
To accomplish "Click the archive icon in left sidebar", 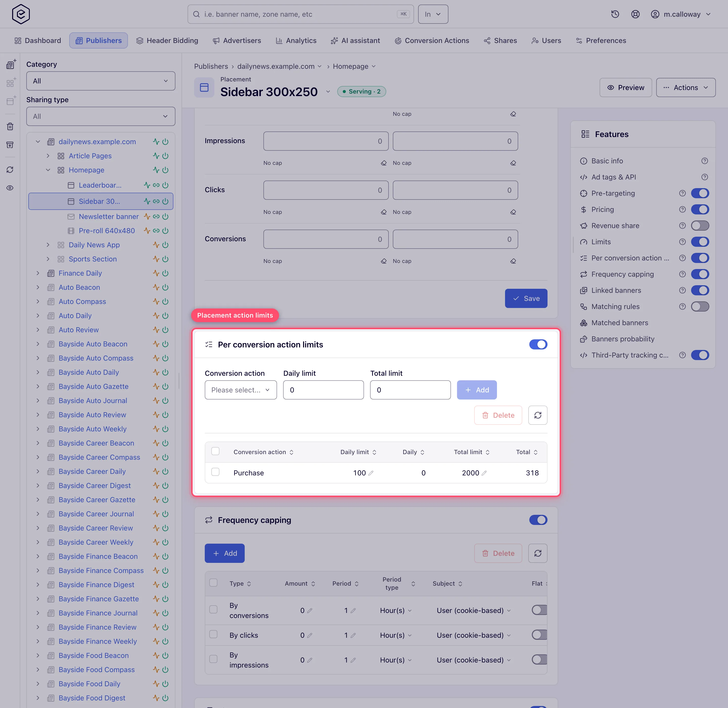I will (10, 145).
